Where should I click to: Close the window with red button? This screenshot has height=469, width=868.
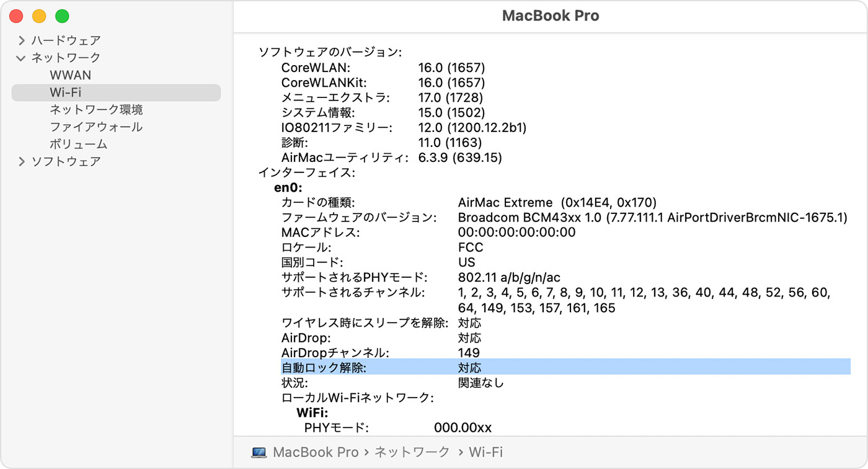[15, 16]
